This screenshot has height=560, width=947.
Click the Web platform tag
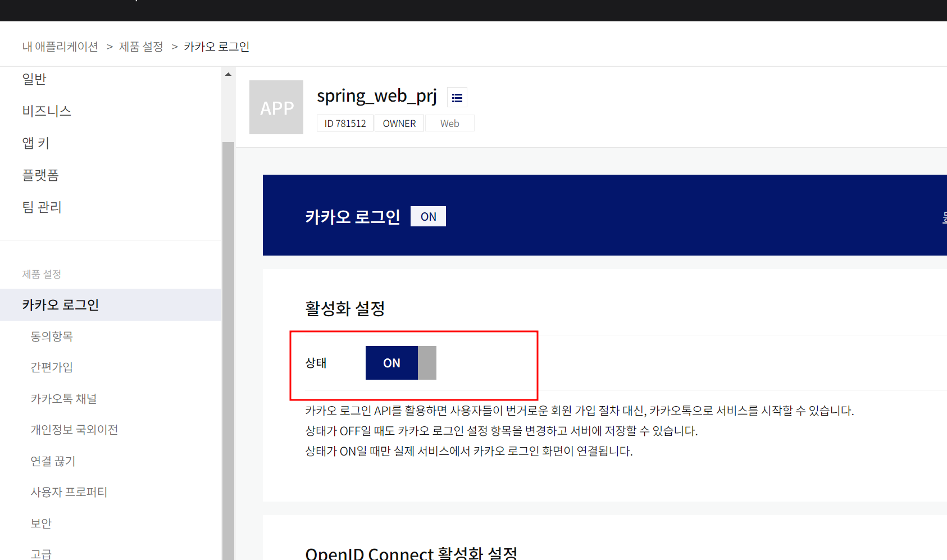click(x=450, y=124)
